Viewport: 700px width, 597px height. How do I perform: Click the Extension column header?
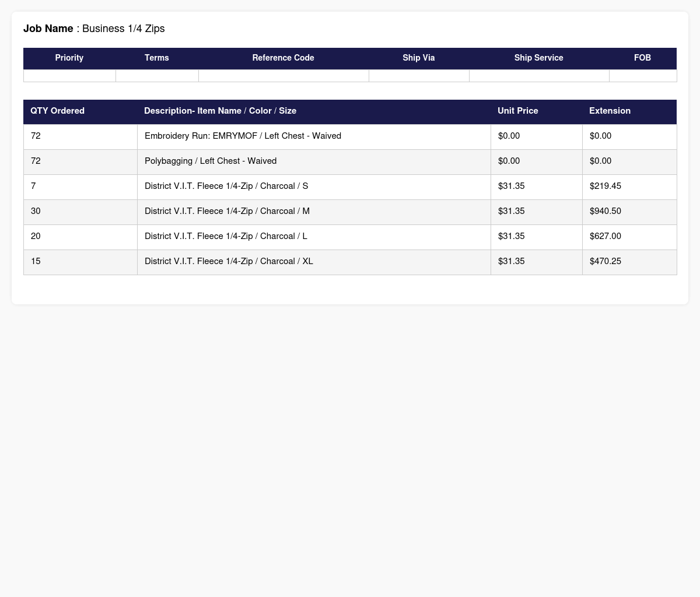pos(610,111)
